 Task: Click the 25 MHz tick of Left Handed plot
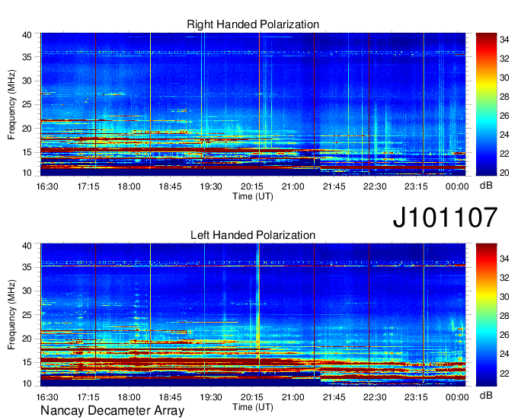coord(27,315)
